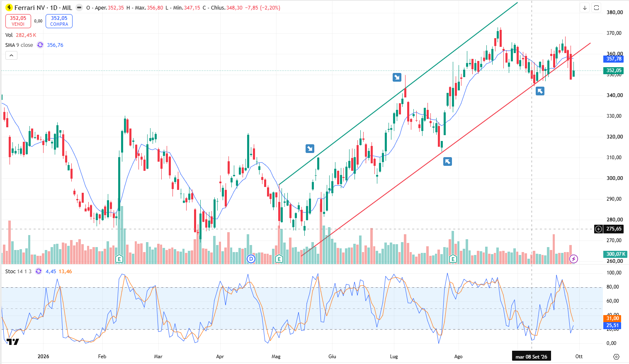Click the Ferrari logo symbol icon
This screenshot has height=364, width=629.
point(9,7)
